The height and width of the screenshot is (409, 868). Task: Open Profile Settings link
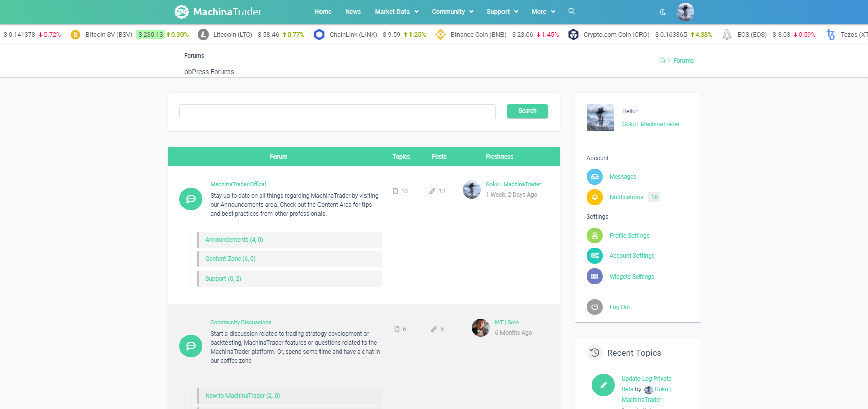coord(629,236)
